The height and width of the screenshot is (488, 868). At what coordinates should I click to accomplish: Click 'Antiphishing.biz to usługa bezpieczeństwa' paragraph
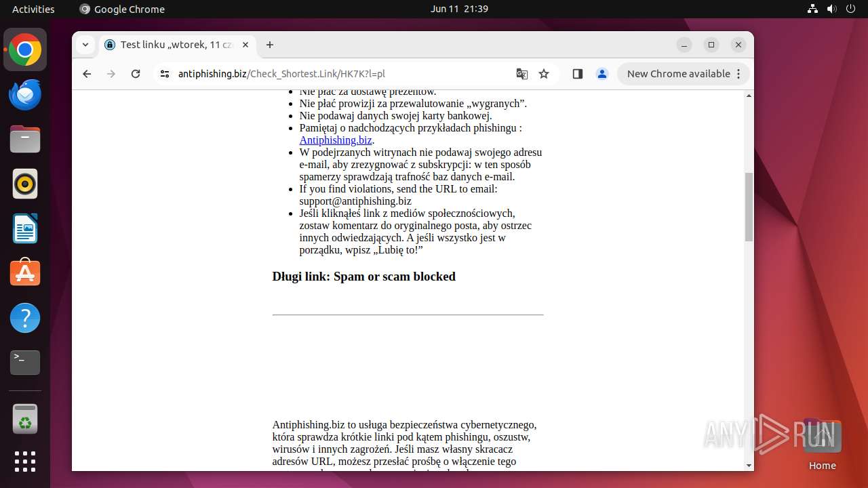tap(405, 443)
